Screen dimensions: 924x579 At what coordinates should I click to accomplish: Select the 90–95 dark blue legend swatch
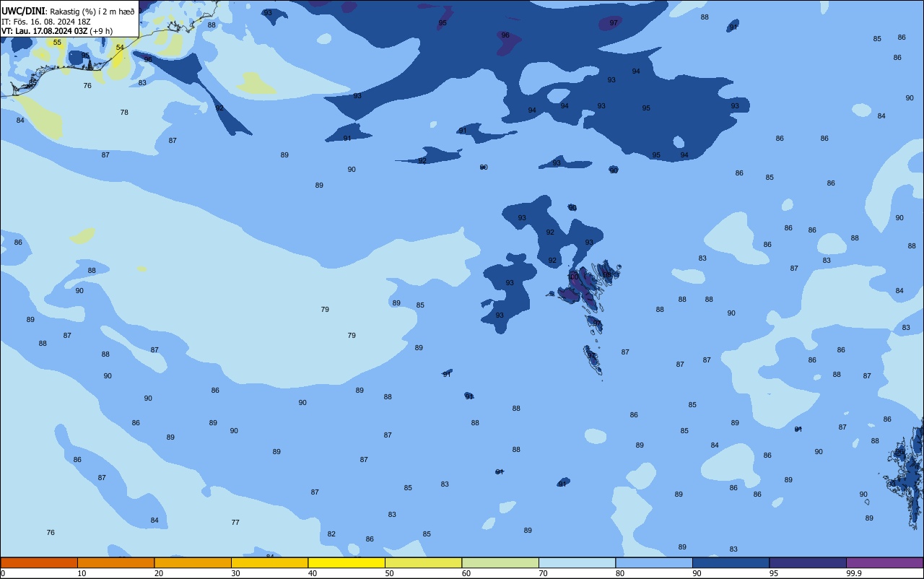click(x=731, y=562)
